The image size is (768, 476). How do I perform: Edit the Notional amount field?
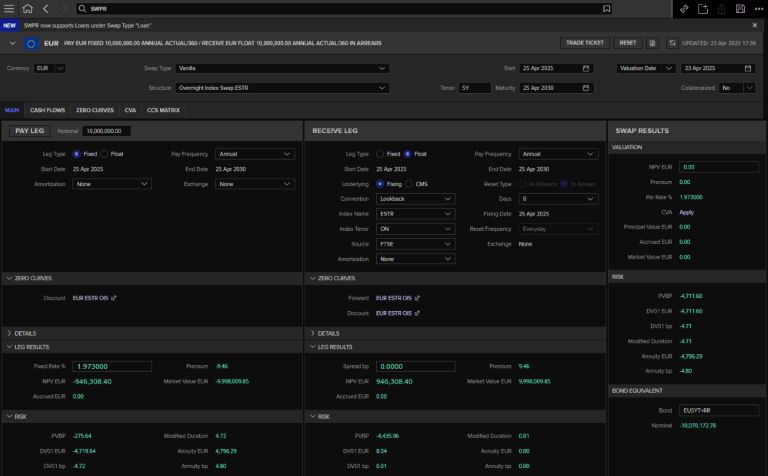pyautogui.click(x=106, y=131)
